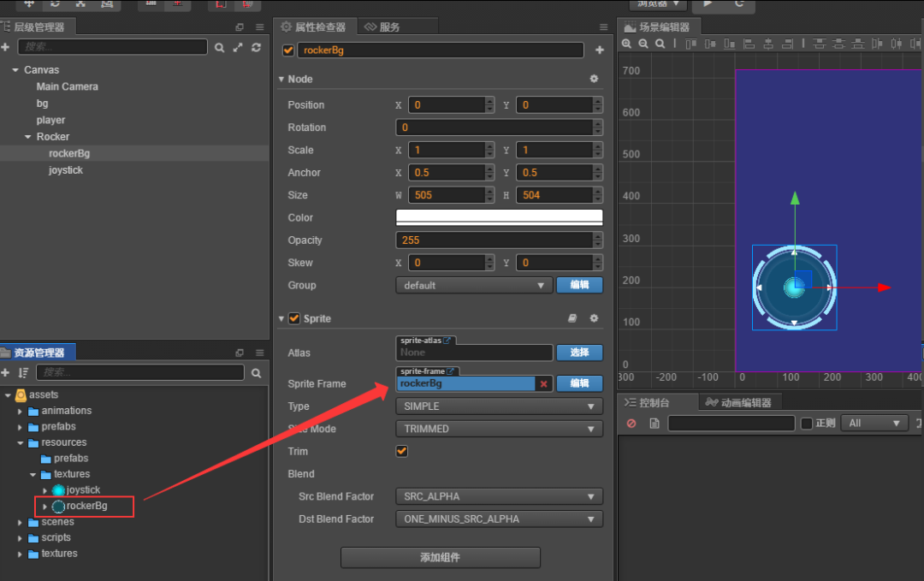
Task: Select the joystick node in hierarchy
Action: pyautogui.click(x=65, y=170)
